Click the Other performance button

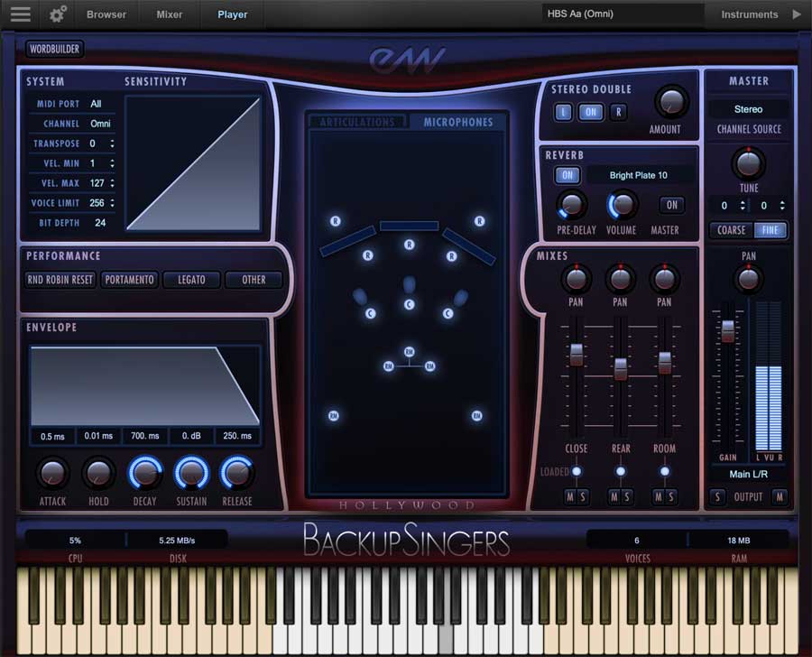point(254,280)
